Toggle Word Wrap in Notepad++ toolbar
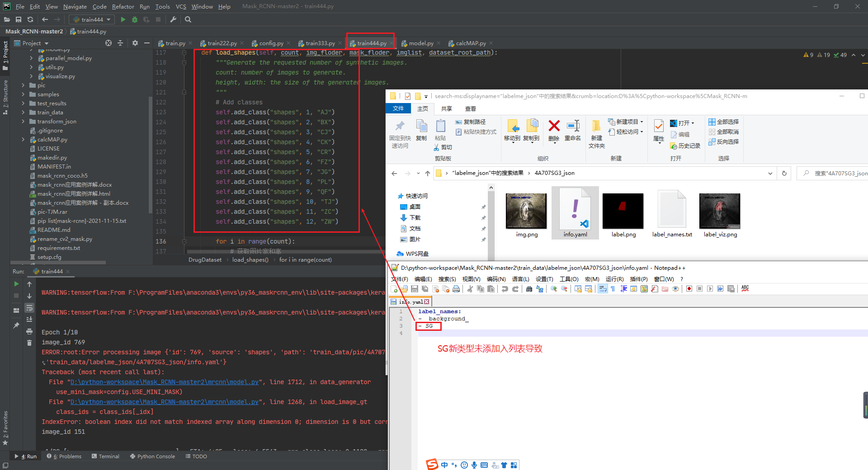This screenshot has height=470, width=868. pos(603,289)
